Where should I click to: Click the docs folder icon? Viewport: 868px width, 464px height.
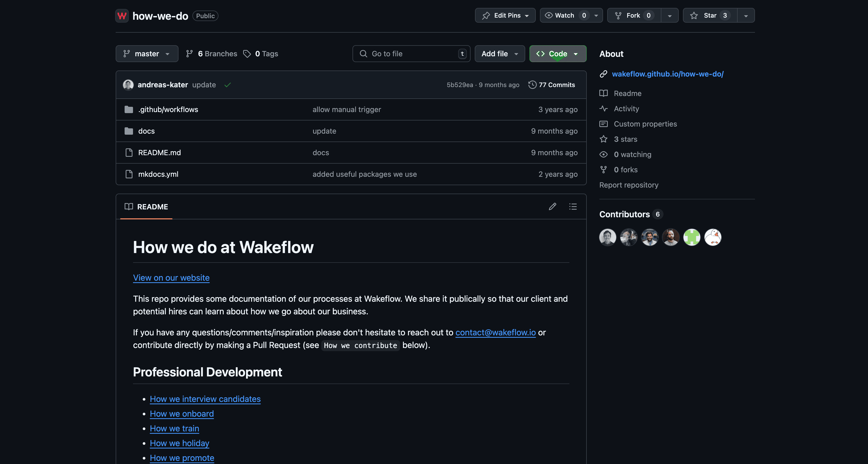(129, 131)
